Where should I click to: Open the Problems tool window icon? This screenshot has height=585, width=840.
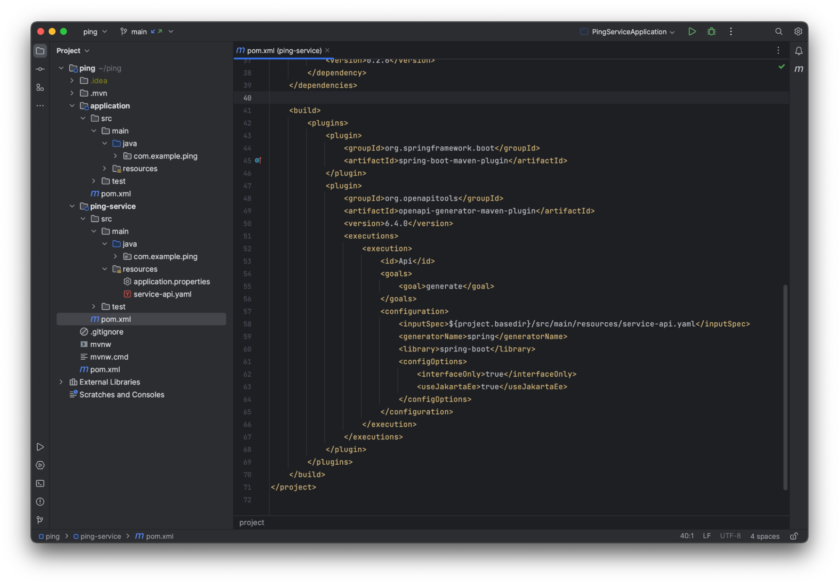coord(40,502)
